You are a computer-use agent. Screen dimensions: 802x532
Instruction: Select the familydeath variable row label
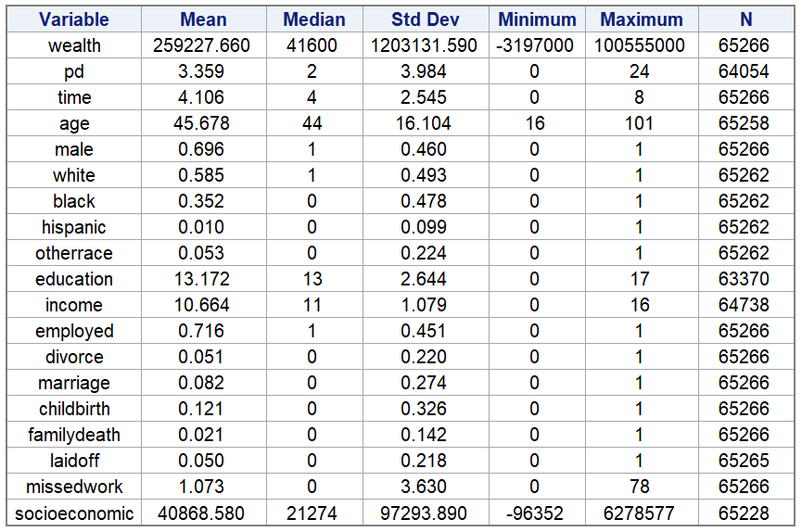[x=74, y=435]
